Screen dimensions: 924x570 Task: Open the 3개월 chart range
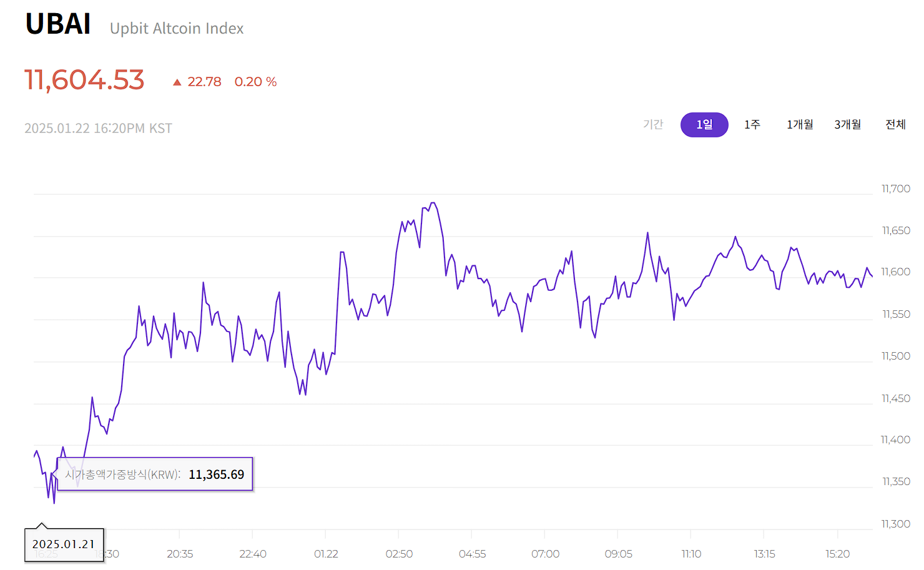point(847,124)
